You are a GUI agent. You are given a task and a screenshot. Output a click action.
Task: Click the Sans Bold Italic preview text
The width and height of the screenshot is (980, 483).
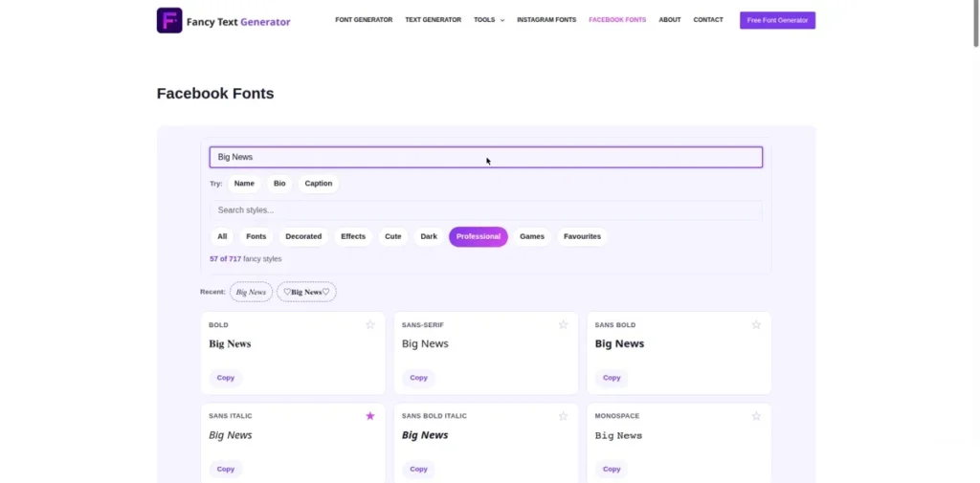coord(425,435)
